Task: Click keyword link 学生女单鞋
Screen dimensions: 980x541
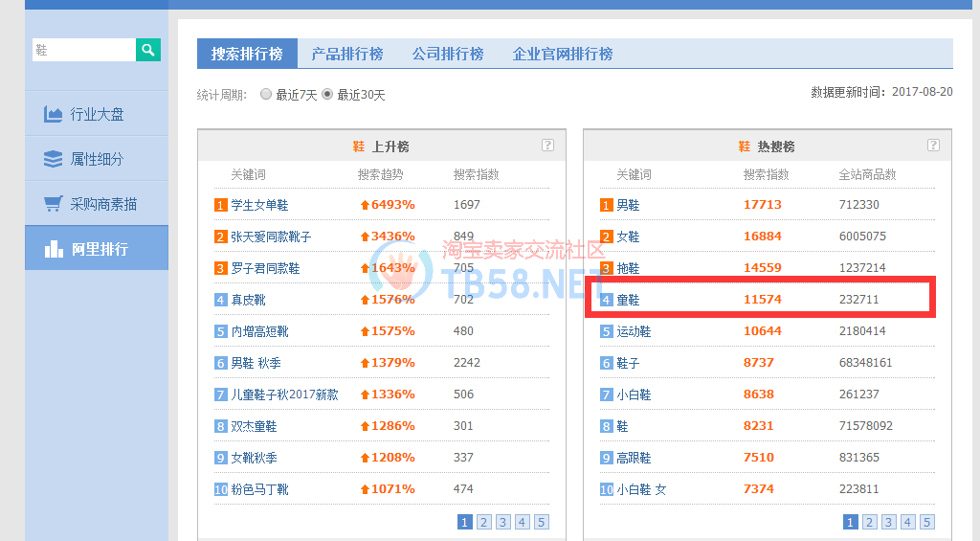Action: coord(259,205)
